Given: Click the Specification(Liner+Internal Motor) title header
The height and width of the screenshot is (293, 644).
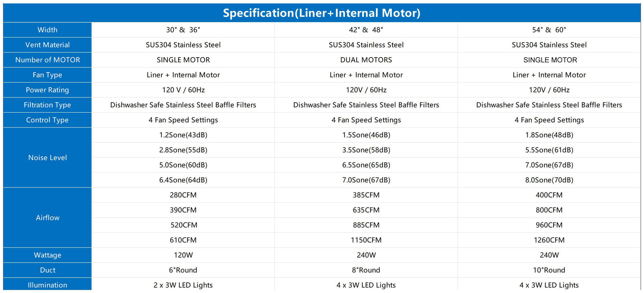Looking at the screenshot, I should pos(321,13).
